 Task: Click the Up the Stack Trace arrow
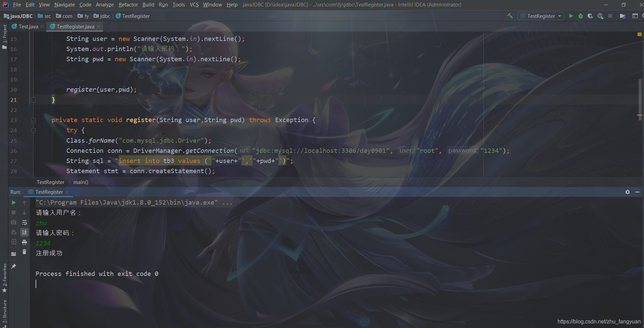[24, 203]
